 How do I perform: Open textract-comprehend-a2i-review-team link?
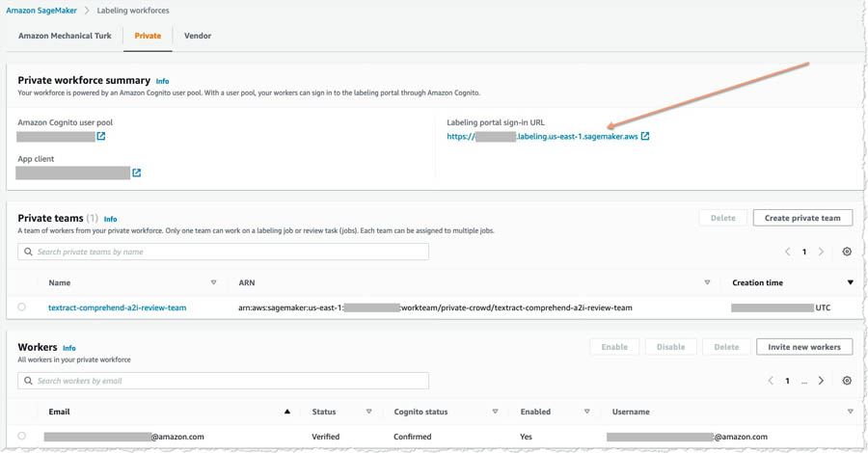[118, 307]
